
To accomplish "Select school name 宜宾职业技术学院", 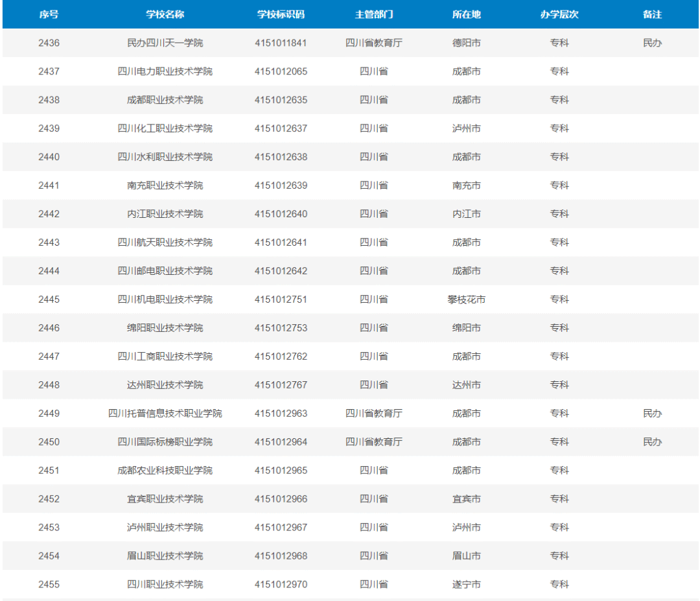I will tap(165, 499).
